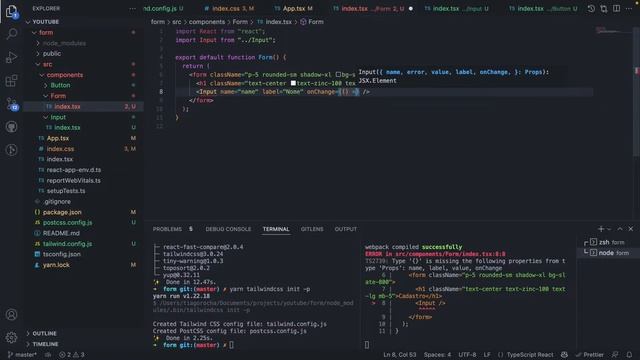
Task: Select the node form terminal
Action: [607, 253]
